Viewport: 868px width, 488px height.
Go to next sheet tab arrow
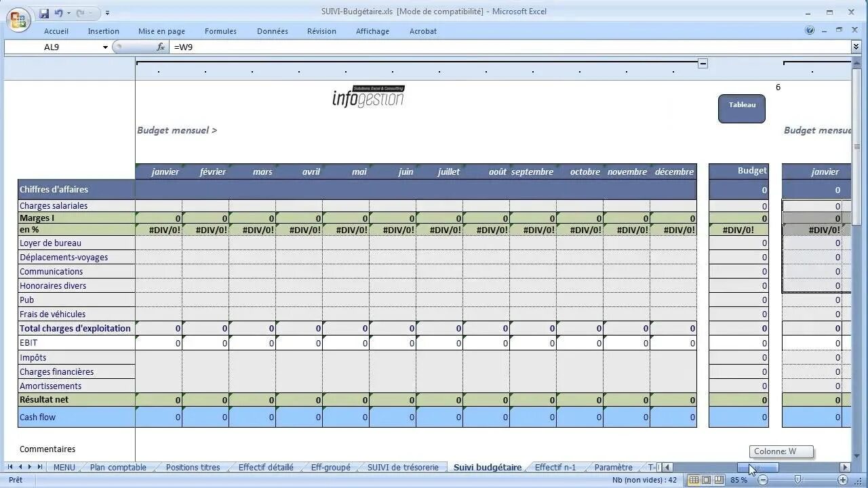point(30,467)
